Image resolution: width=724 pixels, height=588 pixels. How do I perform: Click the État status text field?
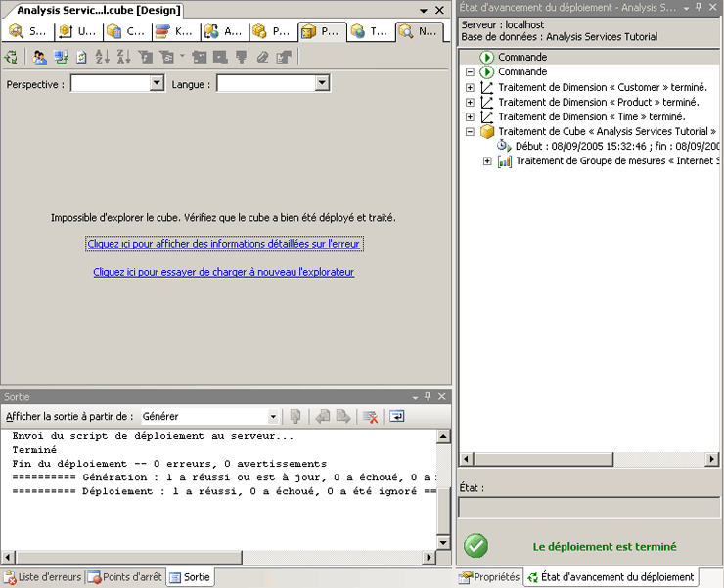[589, 508]
